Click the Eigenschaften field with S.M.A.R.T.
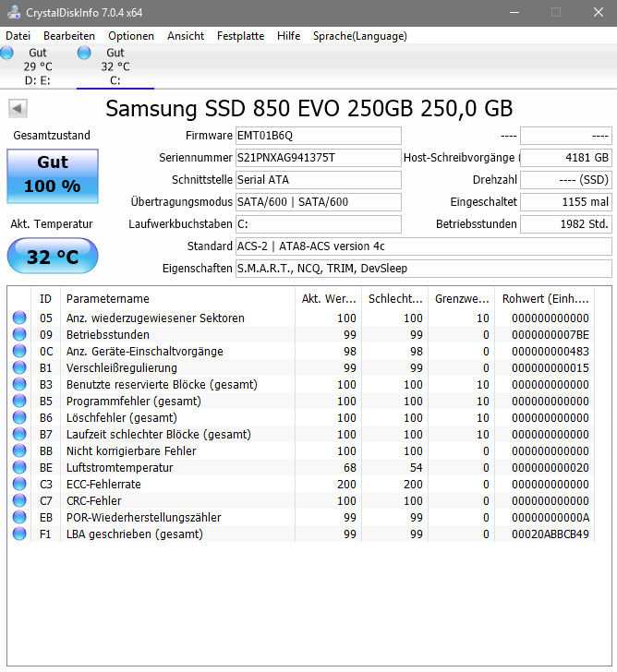 click(424, 269)
